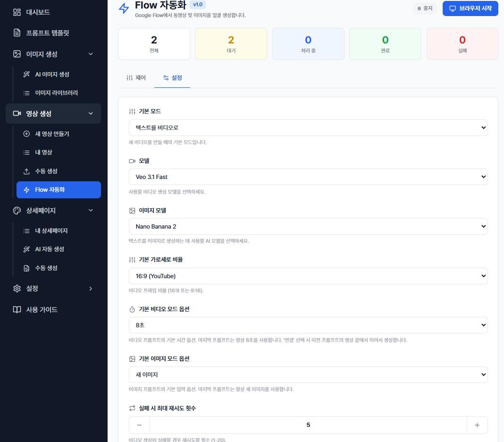The image size is (504, 442).
Task: Click the sliders icon on 제어 tab
Action: coord(129,78)
